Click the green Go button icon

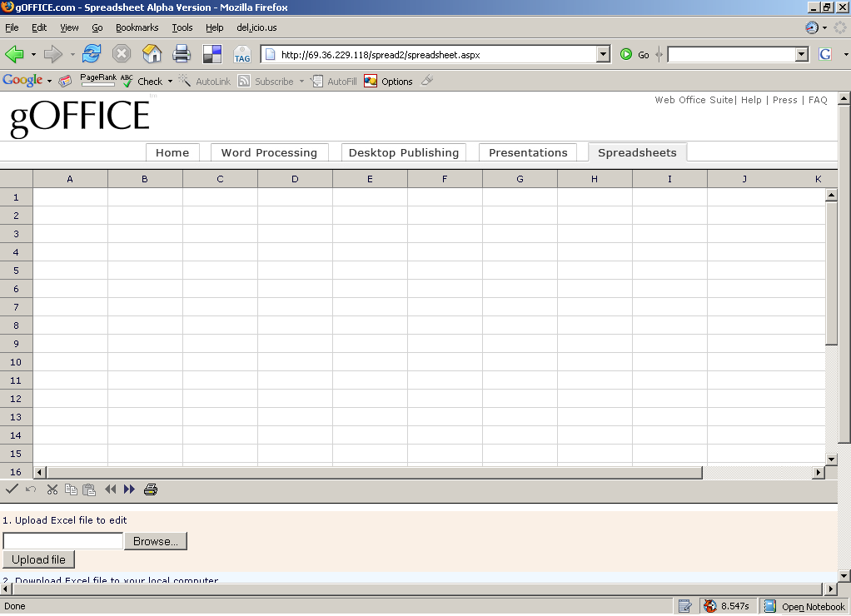coord(626,54)
